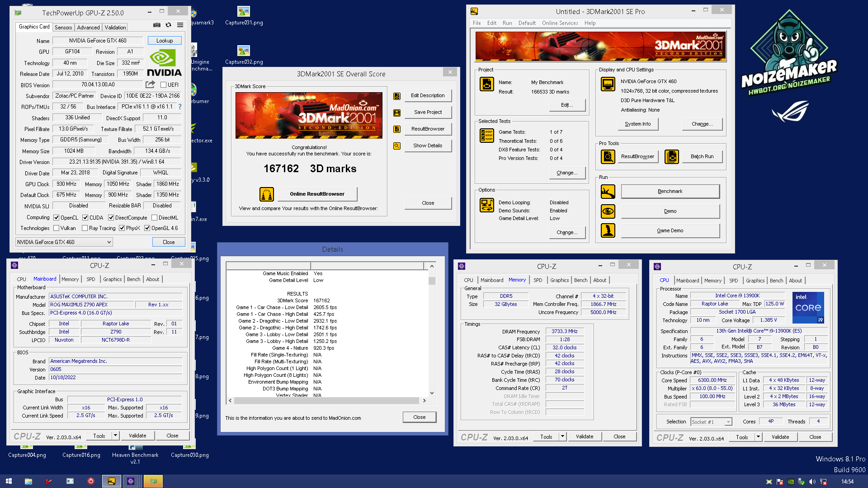Screen dimensions: 868x488
Task: Click GPU-Z screenshot camera icon
Action: pyautogui.click(x=156, y=25)
